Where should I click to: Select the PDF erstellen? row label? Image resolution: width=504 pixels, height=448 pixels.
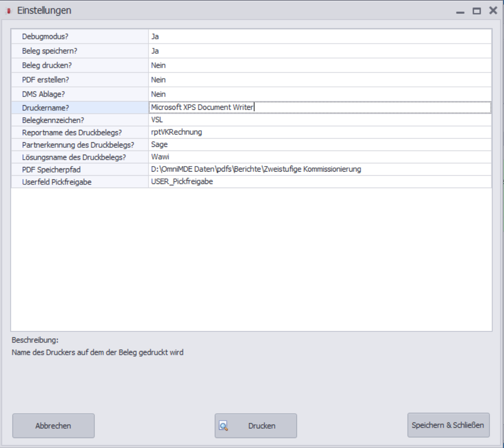(80, 80)
